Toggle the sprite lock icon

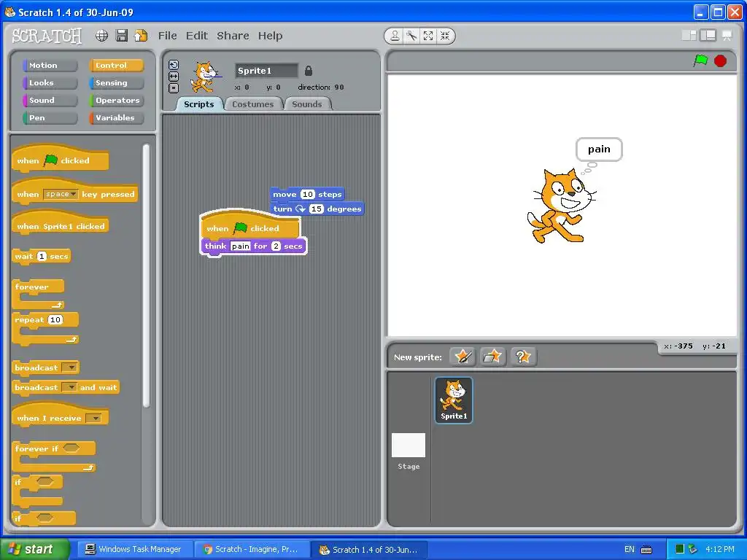coord(309,71)
